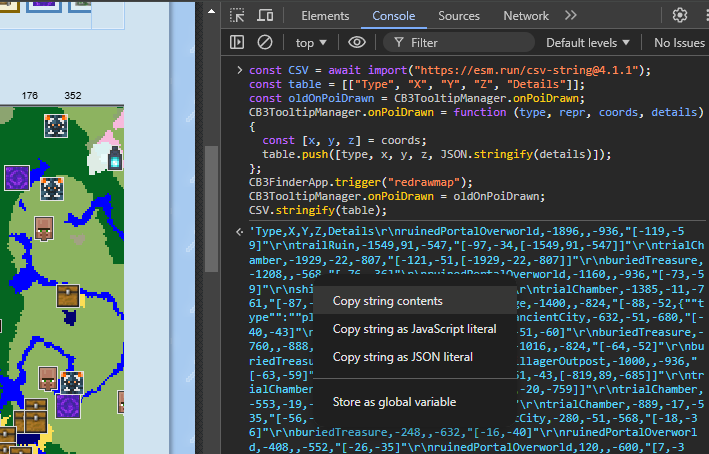Switch to the Elements tab

pos(325,16)
